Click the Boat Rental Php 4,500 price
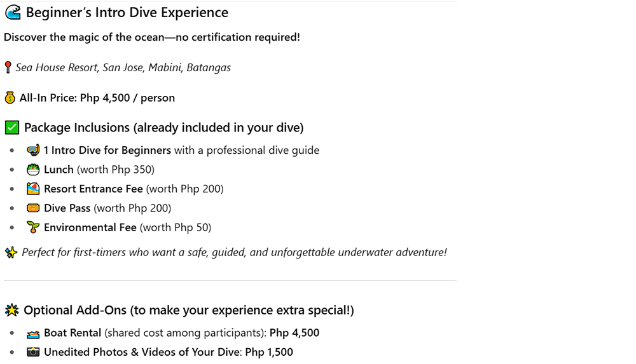The width and height of the screenshot is (636, 364). pyautogui.click(x=294, y=333)
